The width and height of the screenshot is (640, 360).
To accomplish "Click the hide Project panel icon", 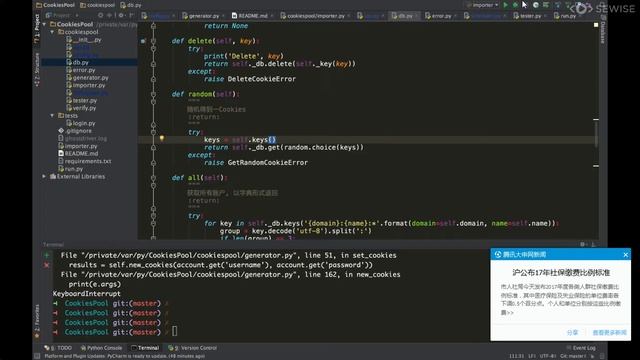I will 131,16.
